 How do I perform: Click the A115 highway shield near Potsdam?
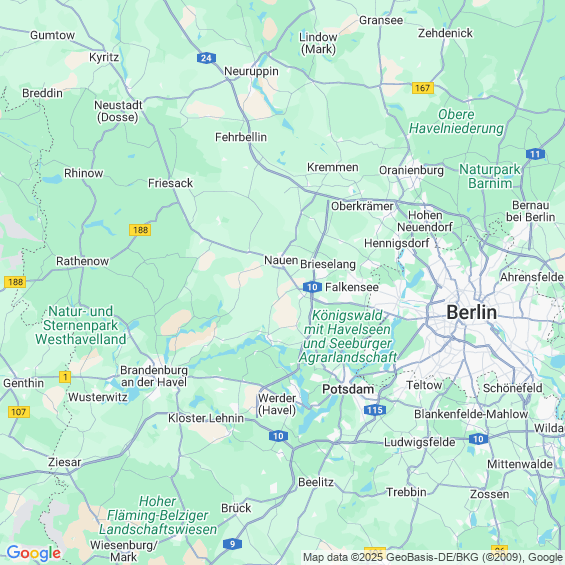(375, 410)
